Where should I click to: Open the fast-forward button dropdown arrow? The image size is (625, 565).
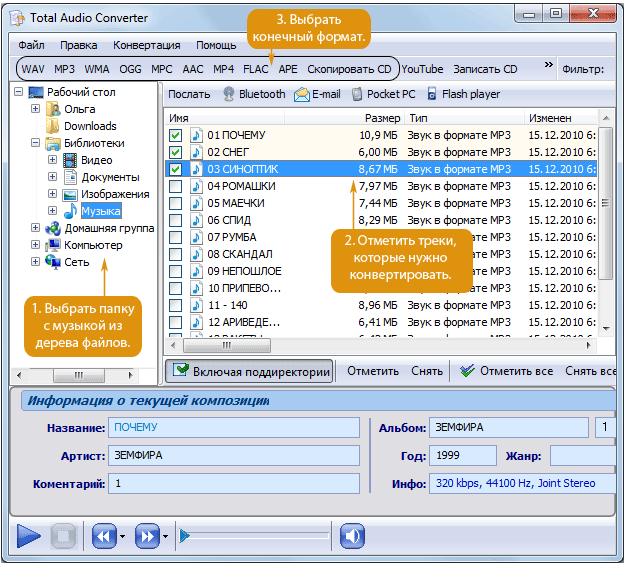[x=165, y=536]
